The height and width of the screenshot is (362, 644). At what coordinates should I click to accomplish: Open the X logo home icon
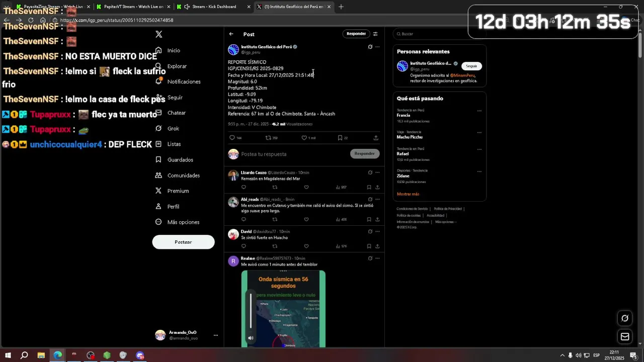point(158,34)
